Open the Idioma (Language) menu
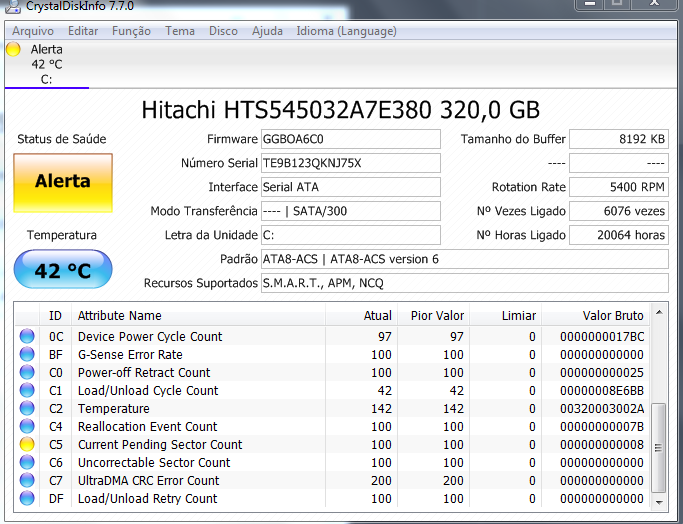The height and width of the screenshot is (524, 683). [x=346, y=31]
